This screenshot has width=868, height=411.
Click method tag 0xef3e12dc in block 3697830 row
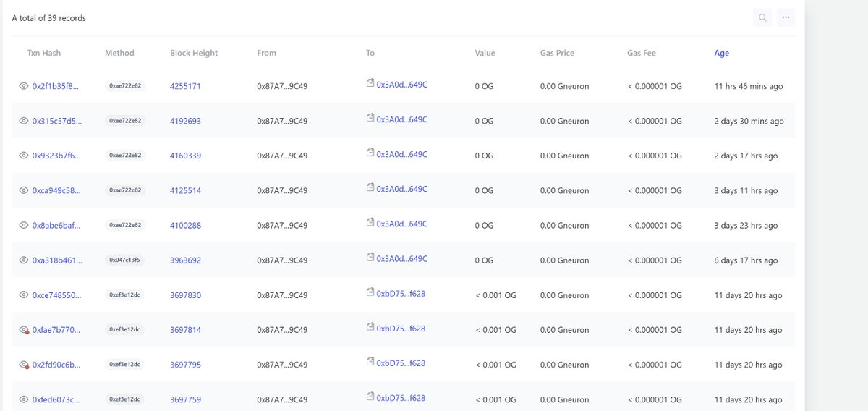click(125, 295)
